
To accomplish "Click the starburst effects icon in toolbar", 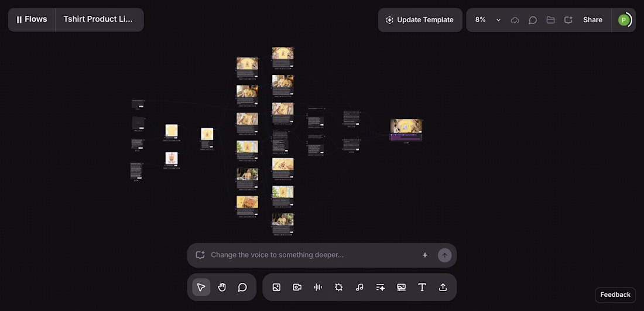I will [338, 287].
